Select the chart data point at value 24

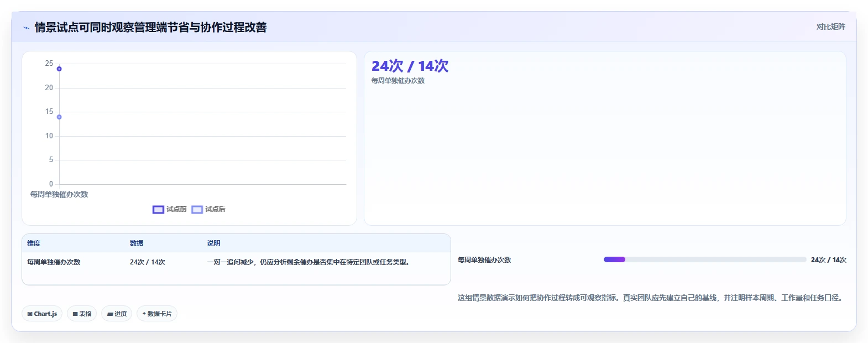[x=59, y=69]
